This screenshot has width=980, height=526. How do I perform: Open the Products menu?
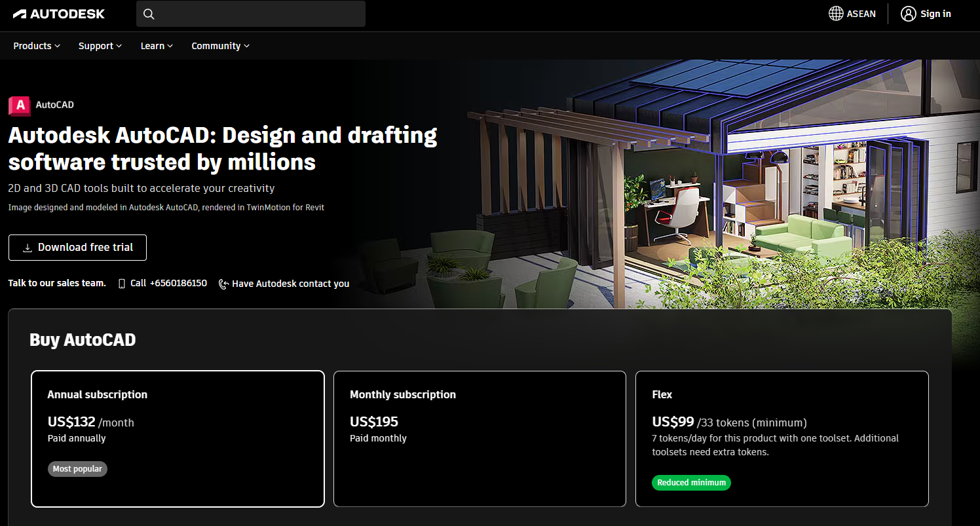pyautogui.click(x=37, y=46)
